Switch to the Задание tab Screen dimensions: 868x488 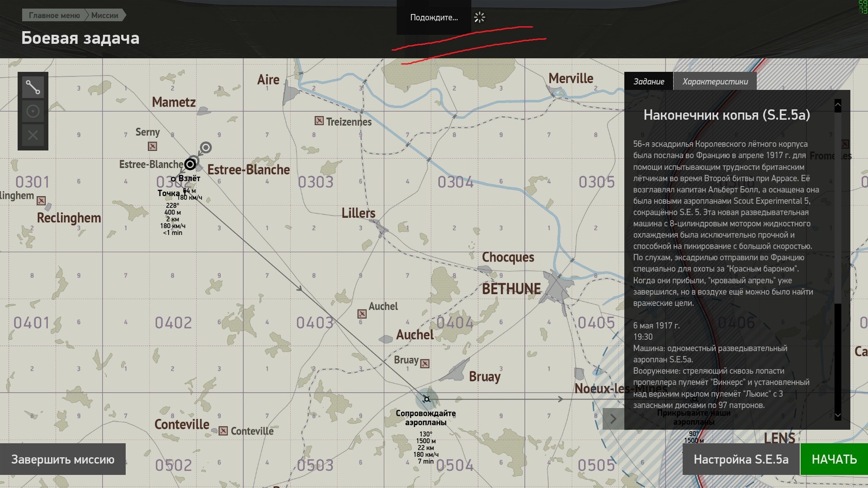coord(649,81)
